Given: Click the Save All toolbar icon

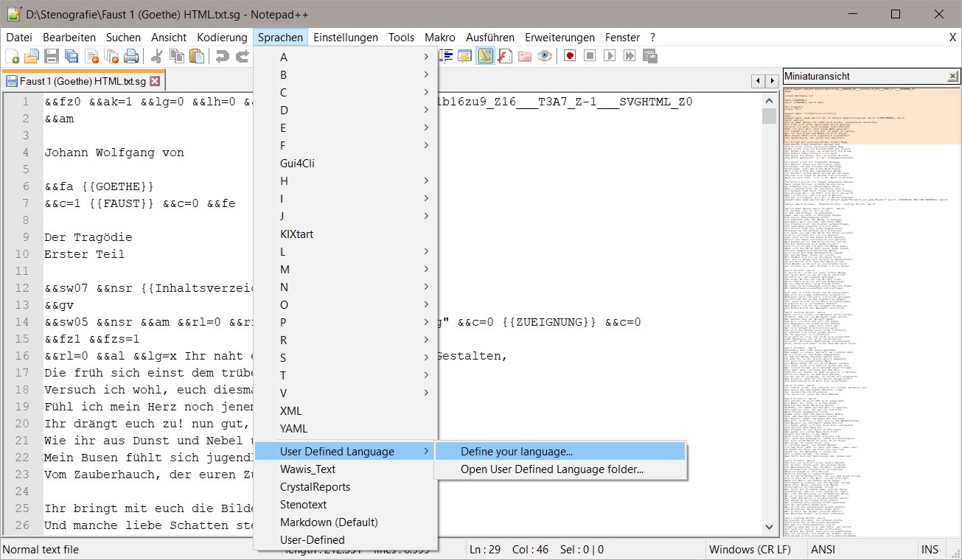Looking at the screenshot, I should pos(72,56).
